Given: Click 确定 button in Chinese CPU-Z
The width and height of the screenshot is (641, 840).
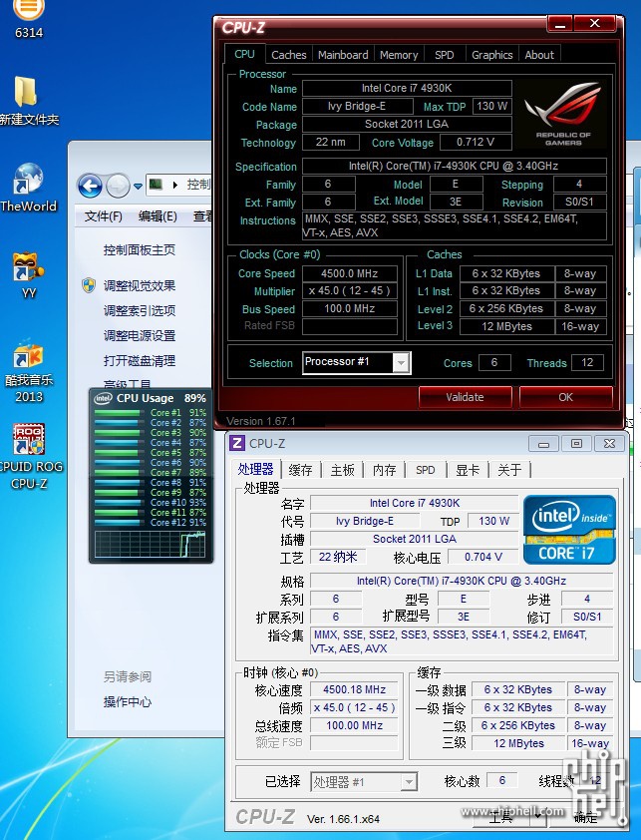Looking at the screenshot, I should [585, 816].
